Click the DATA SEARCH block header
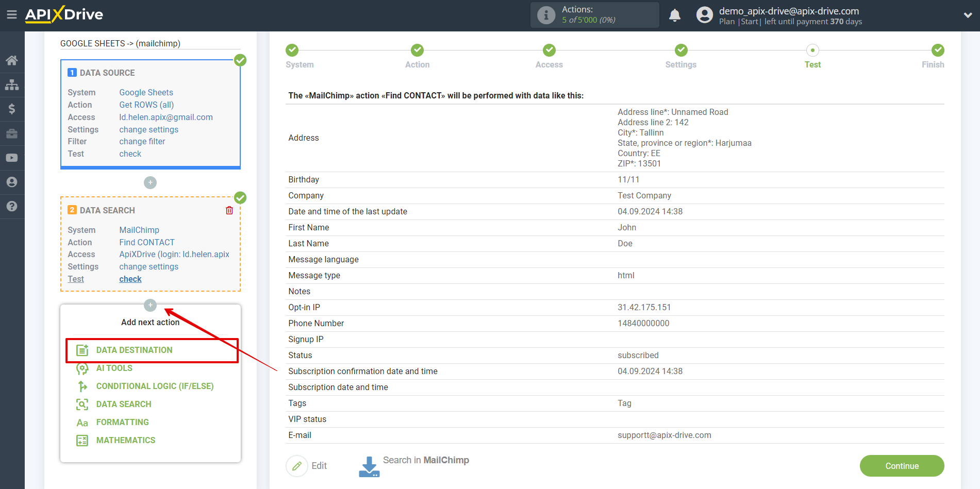Image resolution: width=980 pixels, height=489 pixels. coord(107,210)
